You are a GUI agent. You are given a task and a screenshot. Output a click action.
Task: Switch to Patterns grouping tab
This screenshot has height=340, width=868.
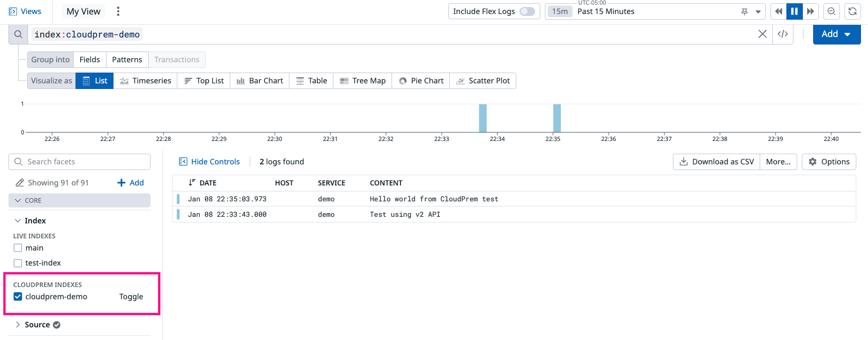click(x=127, y=59)
